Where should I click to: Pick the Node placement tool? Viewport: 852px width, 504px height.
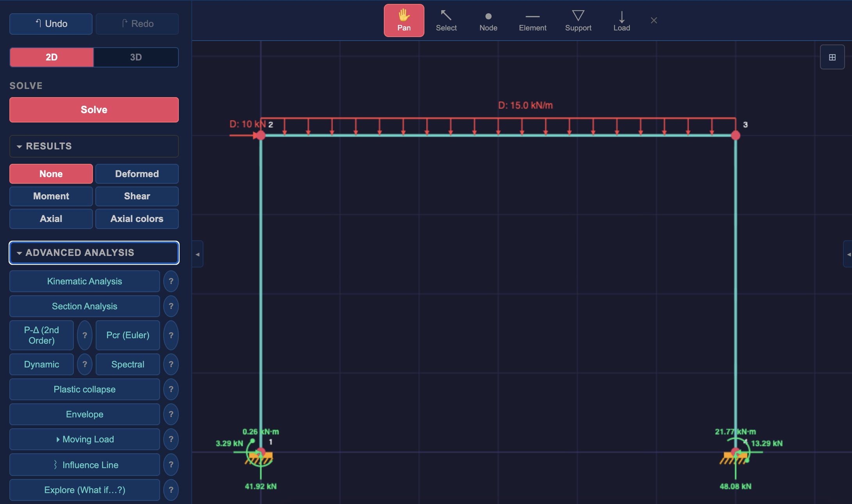pos(488,21)
